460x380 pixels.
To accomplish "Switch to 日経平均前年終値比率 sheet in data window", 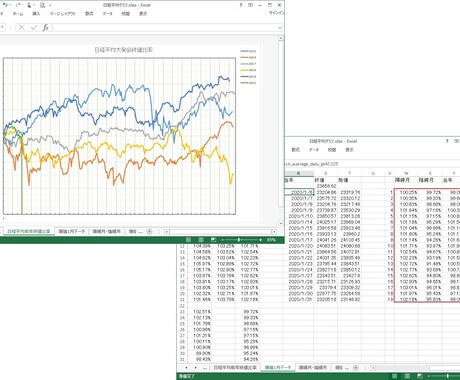I will click(x=235, y=367).
